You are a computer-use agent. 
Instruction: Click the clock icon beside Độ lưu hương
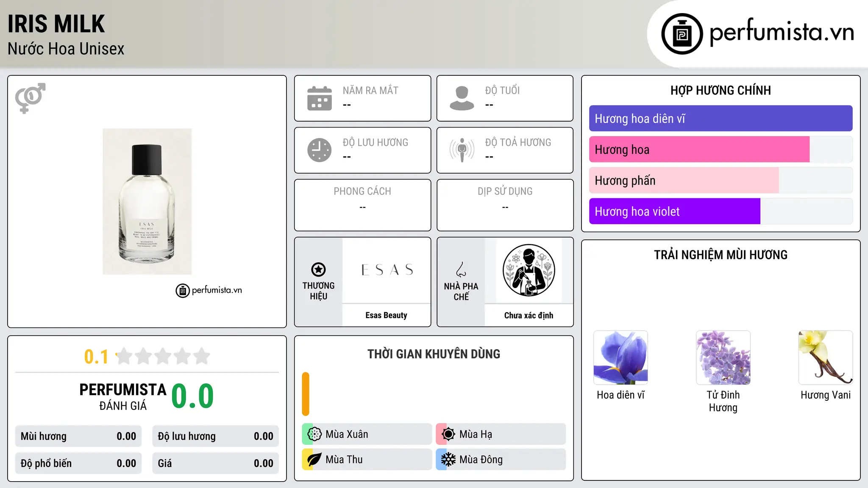[x=320, y=150]
